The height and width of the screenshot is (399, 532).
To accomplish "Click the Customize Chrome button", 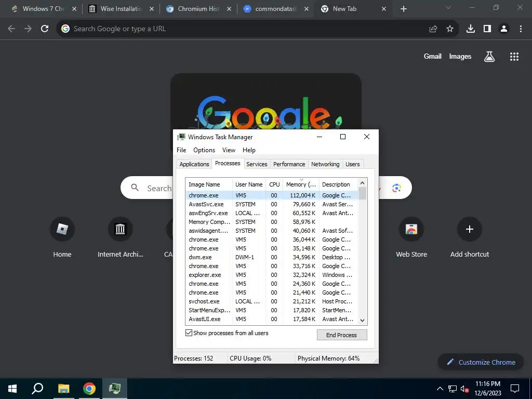I will [481, 362].
